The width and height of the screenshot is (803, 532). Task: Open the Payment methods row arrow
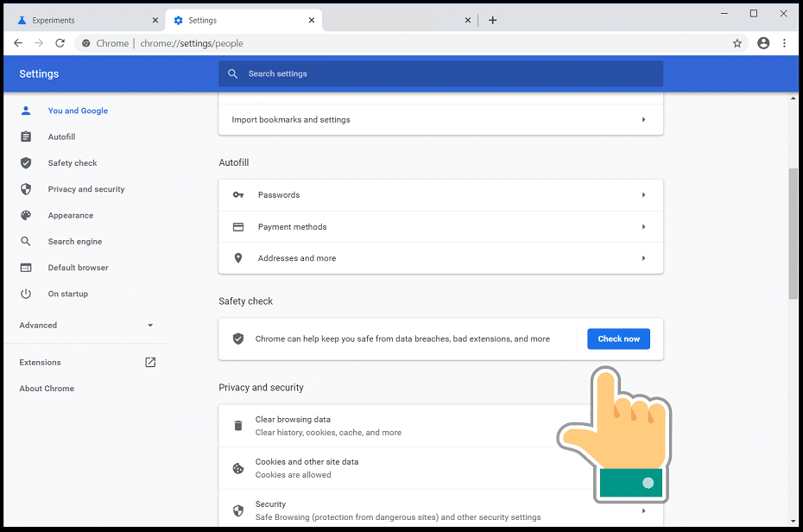(644, 227)
